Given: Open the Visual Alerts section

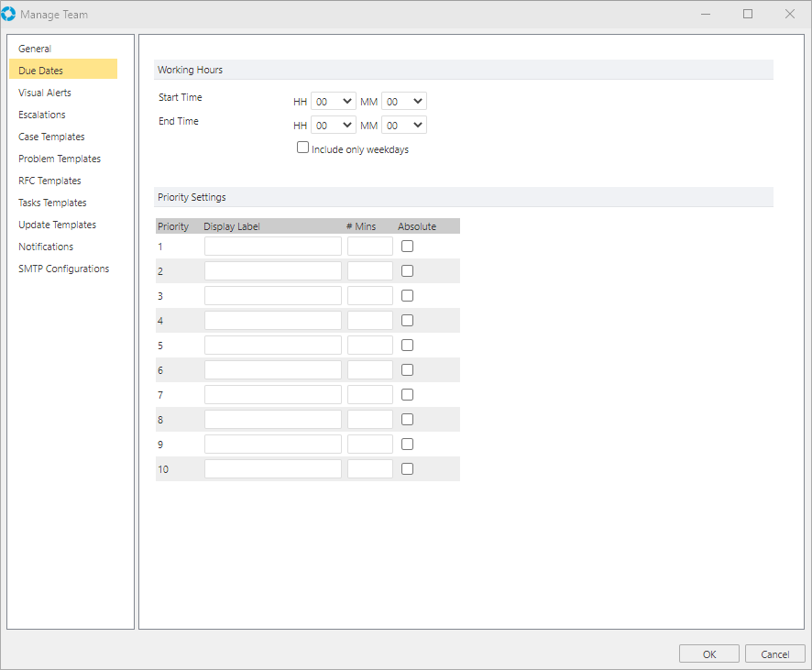Looking at the screenshot, I should click(x=45, y=93).
